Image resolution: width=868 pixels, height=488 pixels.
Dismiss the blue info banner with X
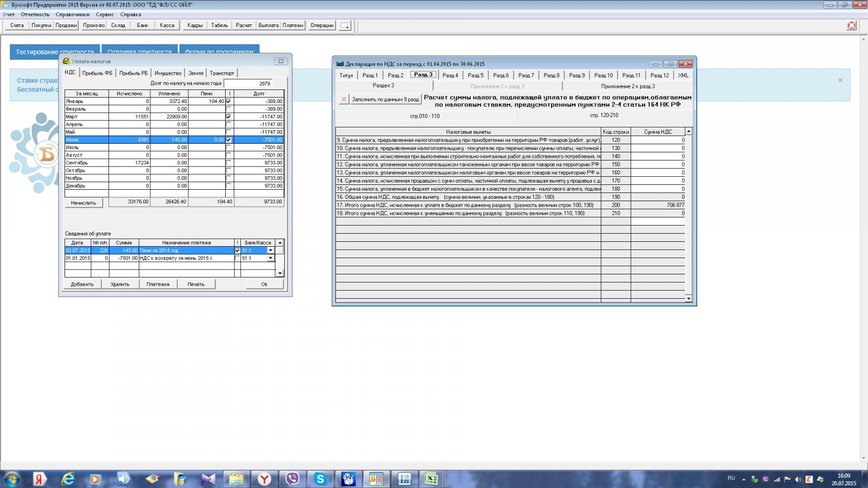840,80
